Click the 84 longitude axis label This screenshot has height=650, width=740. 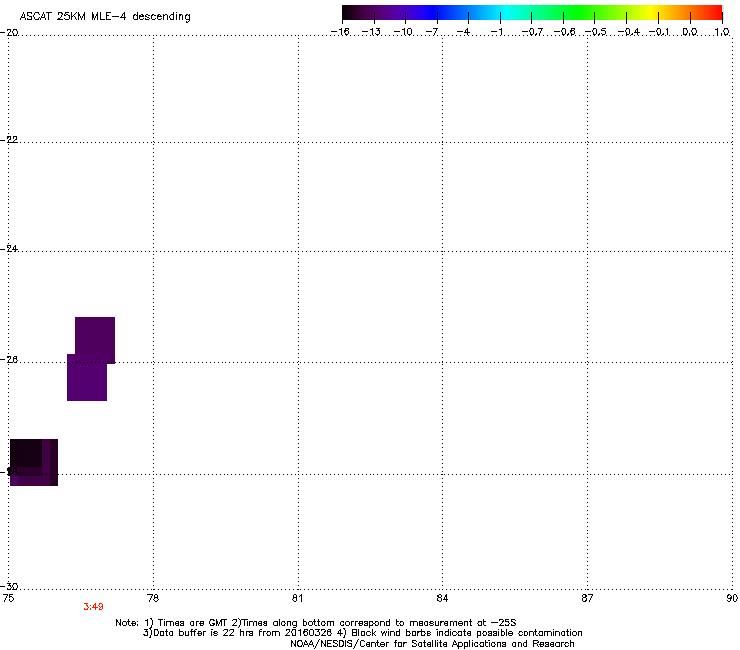point(442,598)
